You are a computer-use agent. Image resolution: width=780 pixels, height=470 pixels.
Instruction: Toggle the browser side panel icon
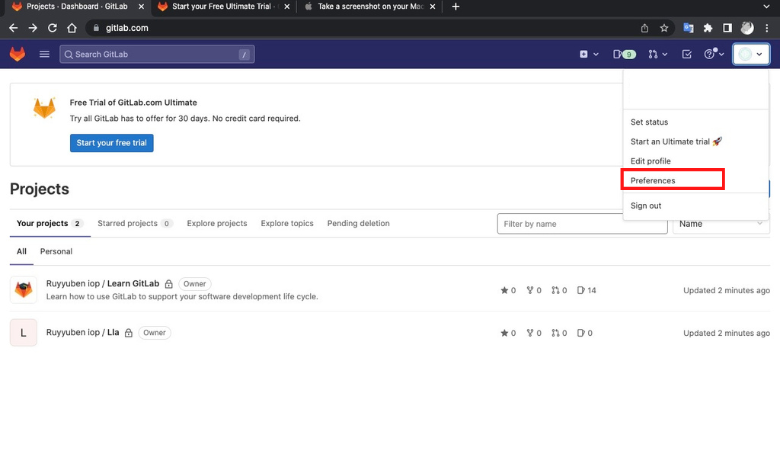coord(727,28)
